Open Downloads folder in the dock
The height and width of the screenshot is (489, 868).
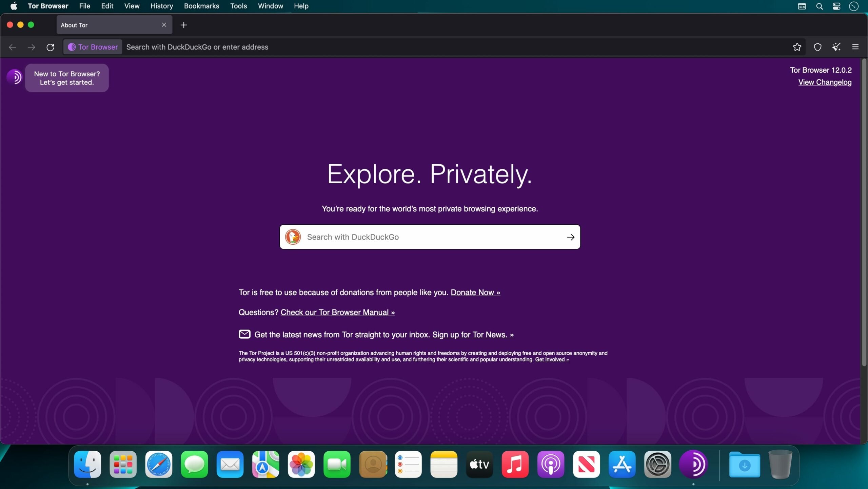(x=745, y=464)
